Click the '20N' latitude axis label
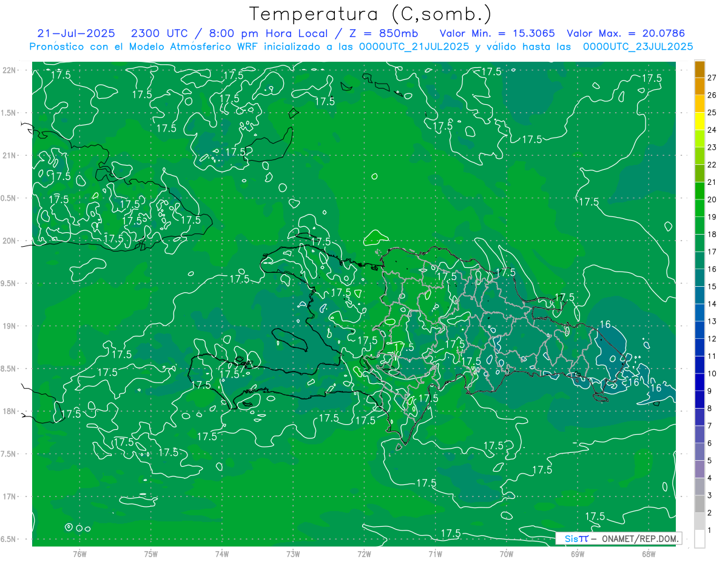 (10, 241)
